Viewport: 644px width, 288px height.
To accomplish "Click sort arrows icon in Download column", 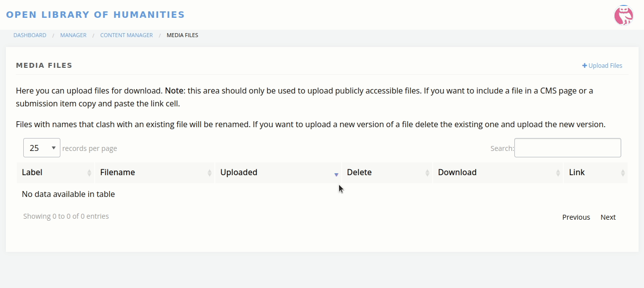I will coord(558,173).
